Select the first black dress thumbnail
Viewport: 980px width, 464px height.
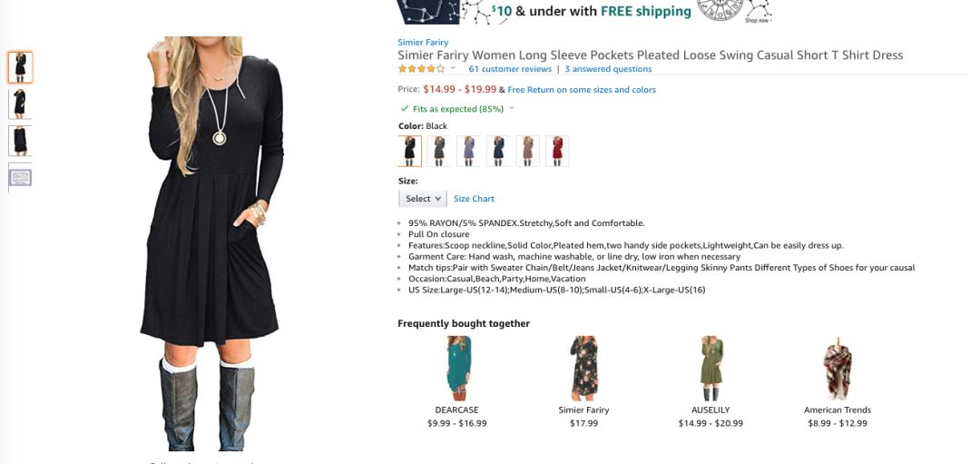click(20, 67)
